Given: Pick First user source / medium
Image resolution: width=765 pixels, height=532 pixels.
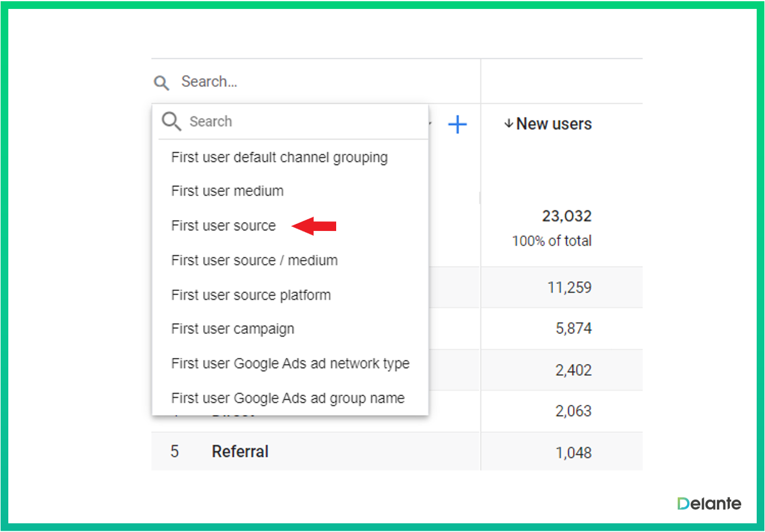Looking at the screenshot, I should point(254,260).
